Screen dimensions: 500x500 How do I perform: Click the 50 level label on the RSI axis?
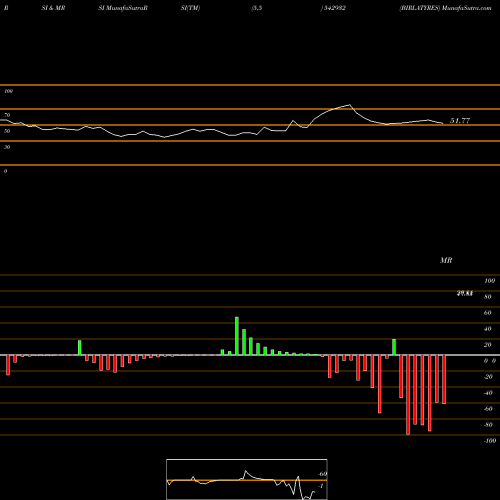coord(7,131)
